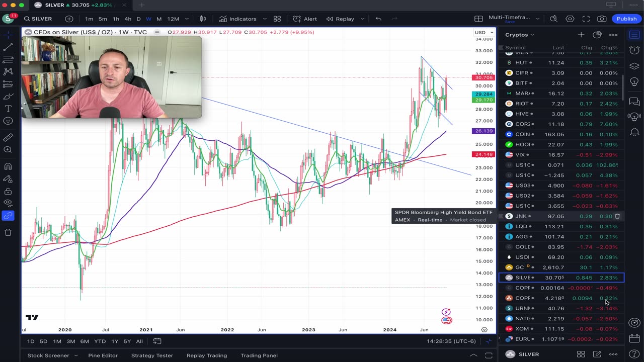The height and width of the screenshot is (362, 644).
Task: Switch chart to the 12M timeframe
Action: click(x=173, y=19)
